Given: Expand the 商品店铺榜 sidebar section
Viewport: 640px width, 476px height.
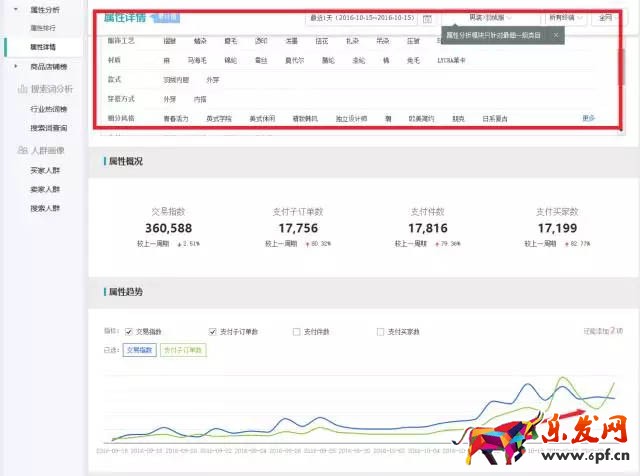Looking at the screenshot, I should pos(16,66).
